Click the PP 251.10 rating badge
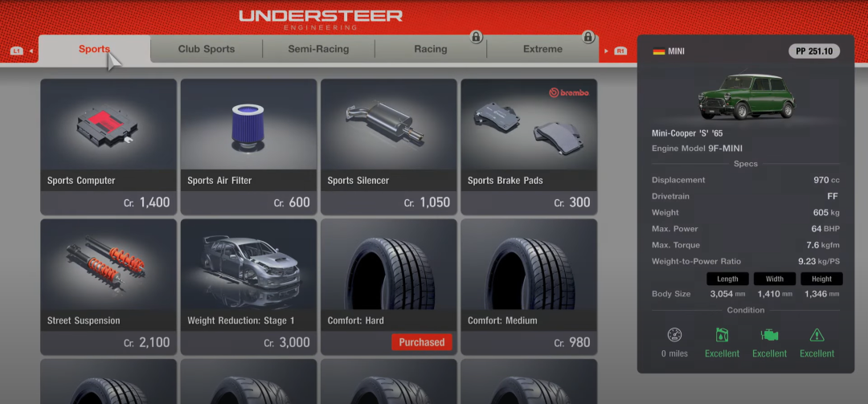868x404 pixels. click(814, 51)
